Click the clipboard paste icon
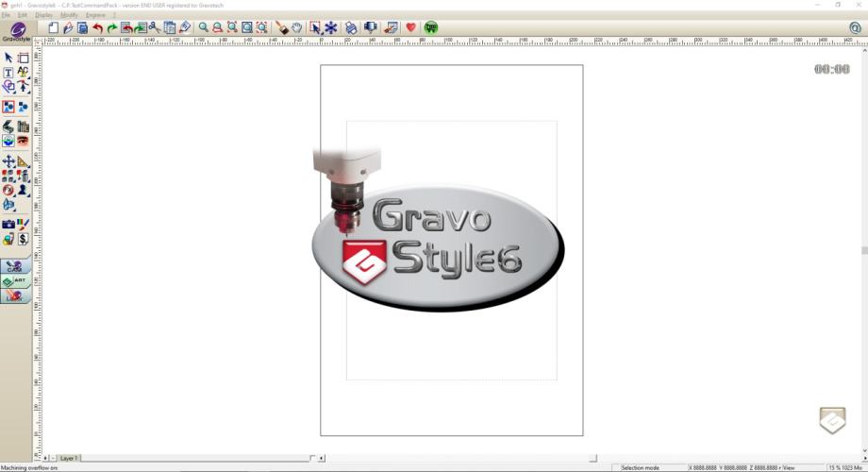 click(170, 27)
